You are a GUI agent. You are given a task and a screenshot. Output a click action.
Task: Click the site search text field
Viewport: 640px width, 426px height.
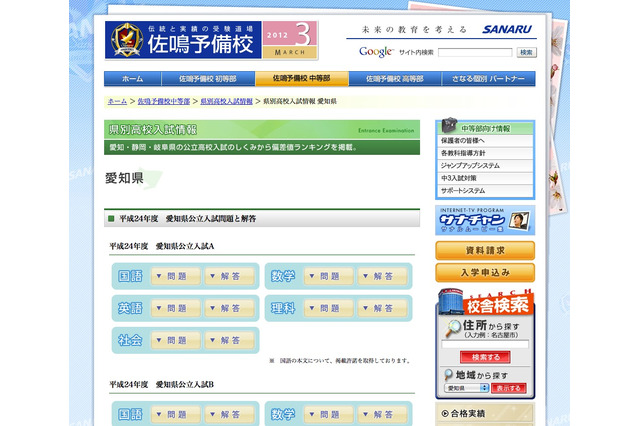[x=475, y=52]
